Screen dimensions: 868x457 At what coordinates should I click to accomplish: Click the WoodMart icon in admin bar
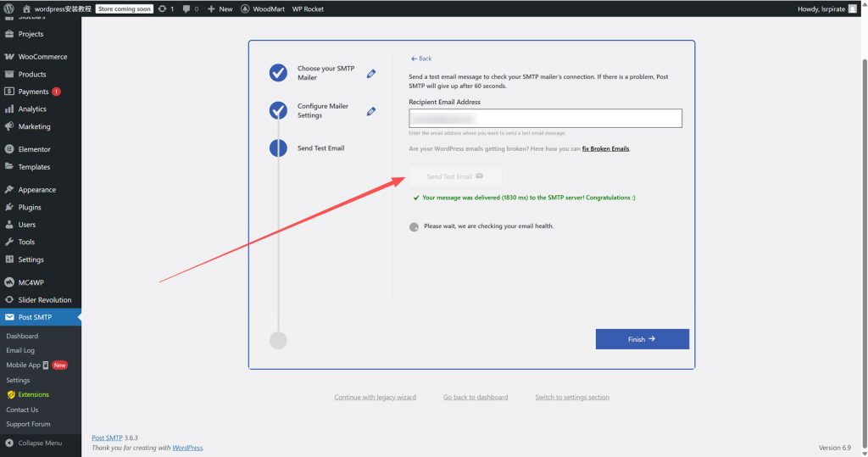245,8
